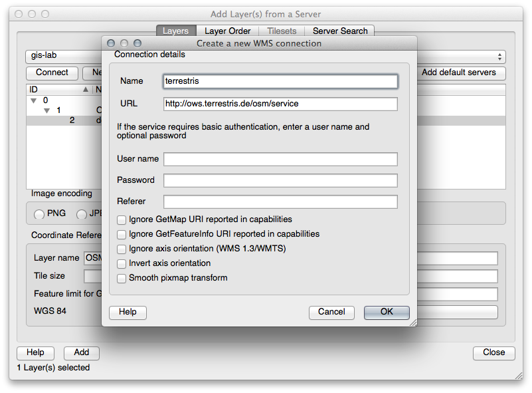Collapse tree item 0 disclosure triangle
This screenshot has height=393, width=532.
[33, 100]
